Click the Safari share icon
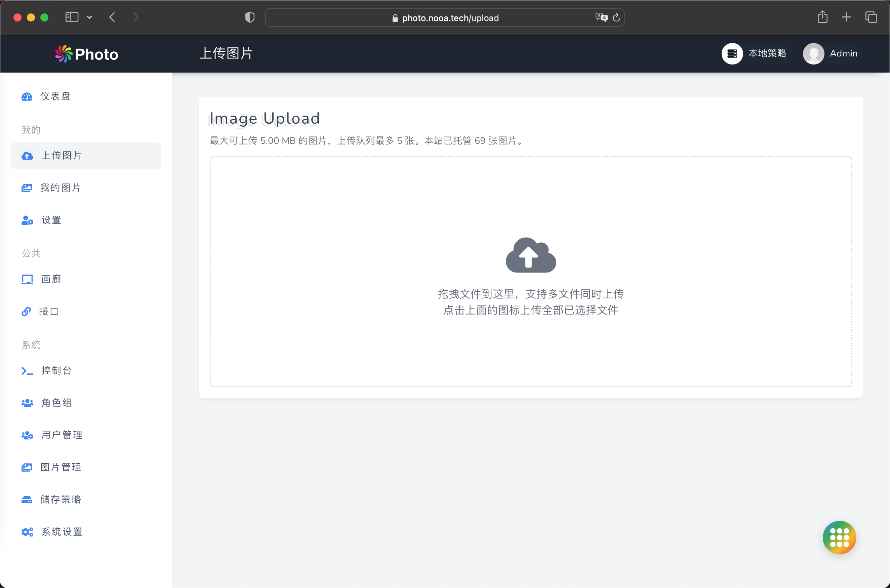890x588 pixels. coord(822,17)
